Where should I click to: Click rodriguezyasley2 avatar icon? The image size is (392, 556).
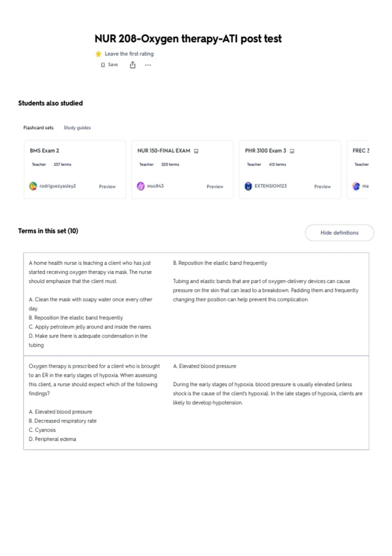coord(33,186)
